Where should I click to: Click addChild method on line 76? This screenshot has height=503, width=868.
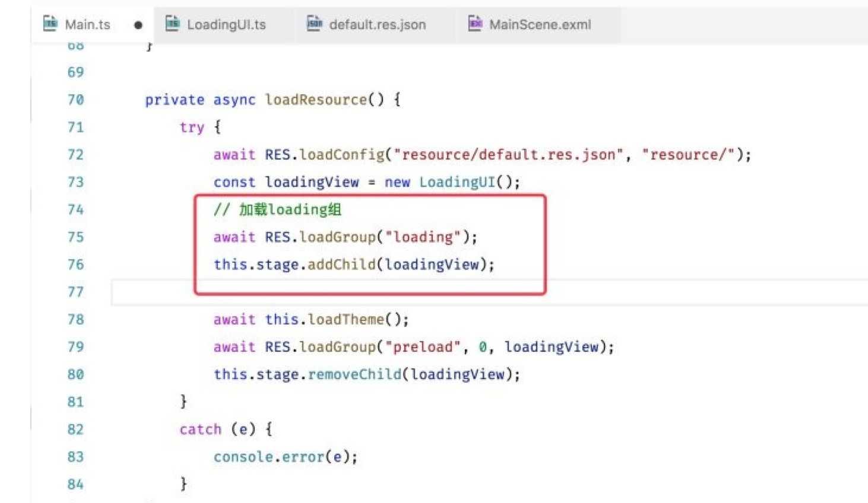pos(341,265)
